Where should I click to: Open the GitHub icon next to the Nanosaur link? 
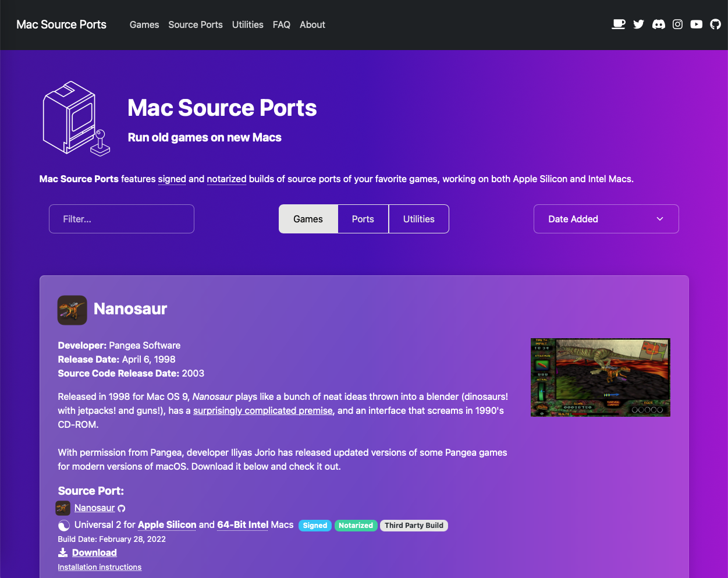point(122,509)
